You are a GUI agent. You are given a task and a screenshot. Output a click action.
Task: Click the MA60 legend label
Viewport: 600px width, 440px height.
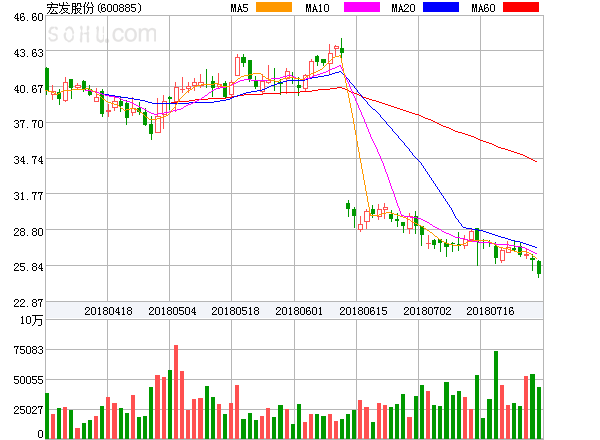(x=483, y=8)
